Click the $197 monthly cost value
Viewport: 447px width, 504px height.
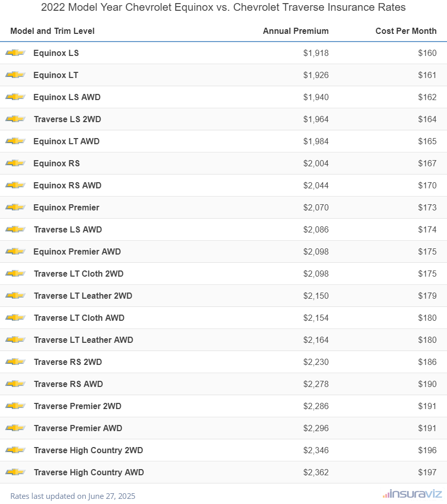(x=427, y=472)
